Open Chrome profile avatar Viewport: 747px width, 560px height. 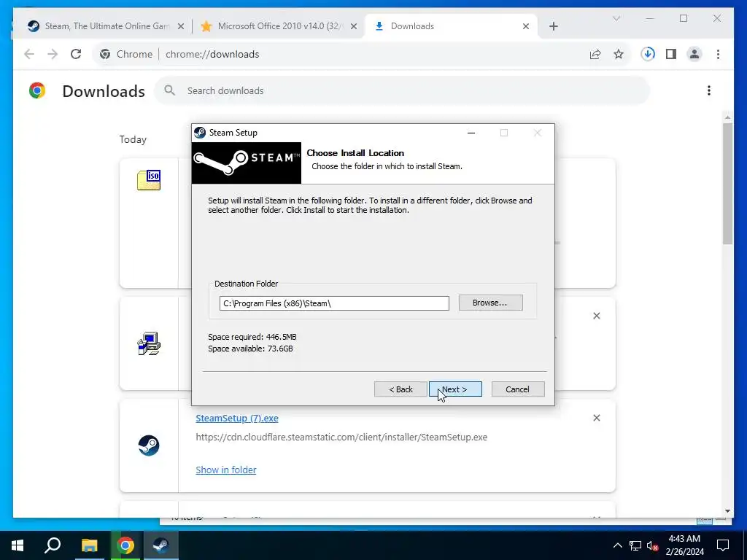click(694, 54)
